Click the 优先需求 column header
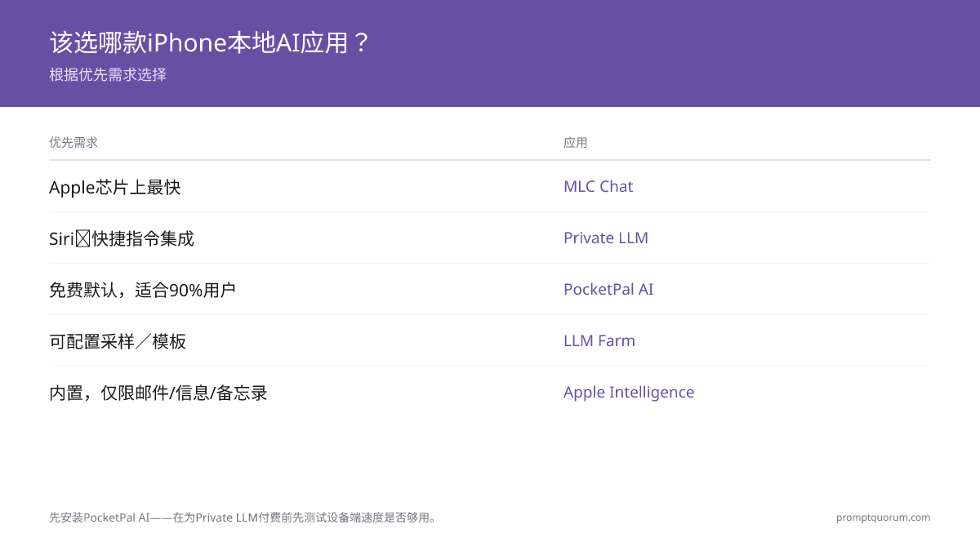 [x=73, y=143]
